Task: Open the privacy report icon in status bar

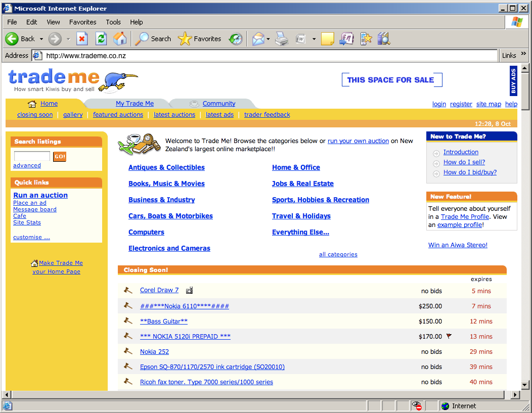Action: coord(418,405)
